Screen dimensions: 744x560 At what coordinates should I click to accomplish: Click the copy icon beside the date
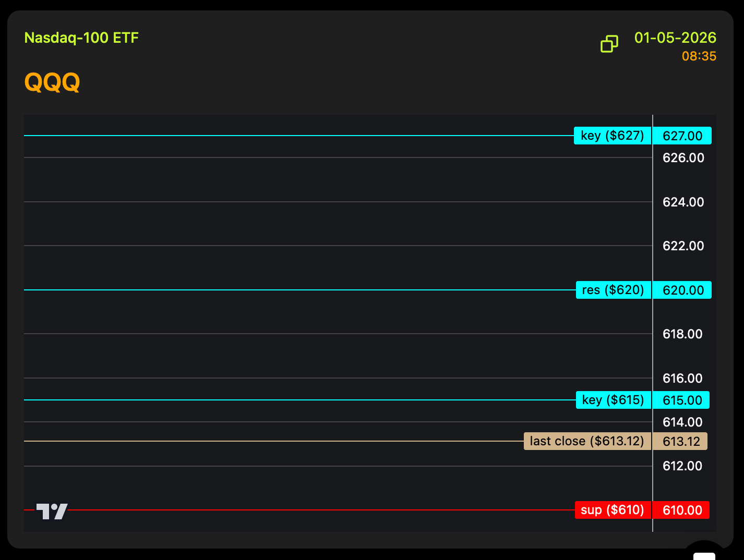[609, 44]
